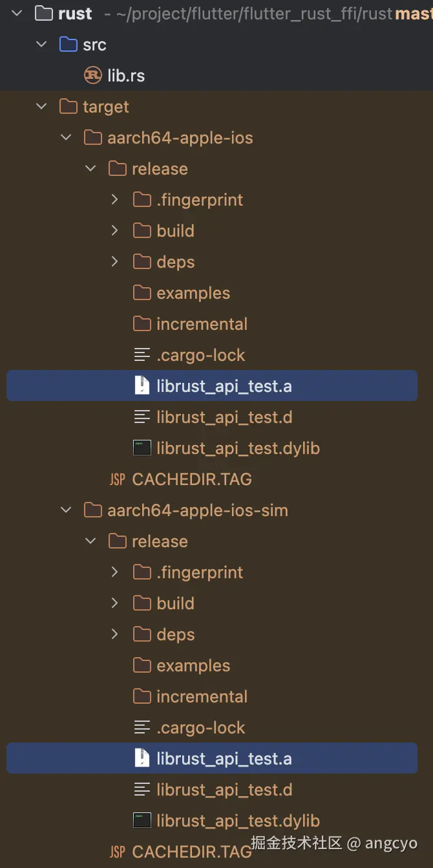
Task: Collapse the rust root directory chevron
Action: click(x=17, y=14)
